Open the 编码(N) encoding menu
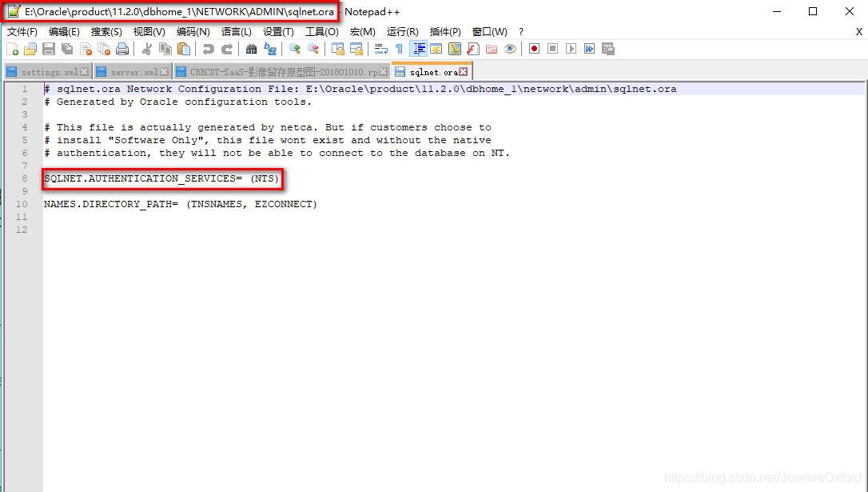 point(192,32)
